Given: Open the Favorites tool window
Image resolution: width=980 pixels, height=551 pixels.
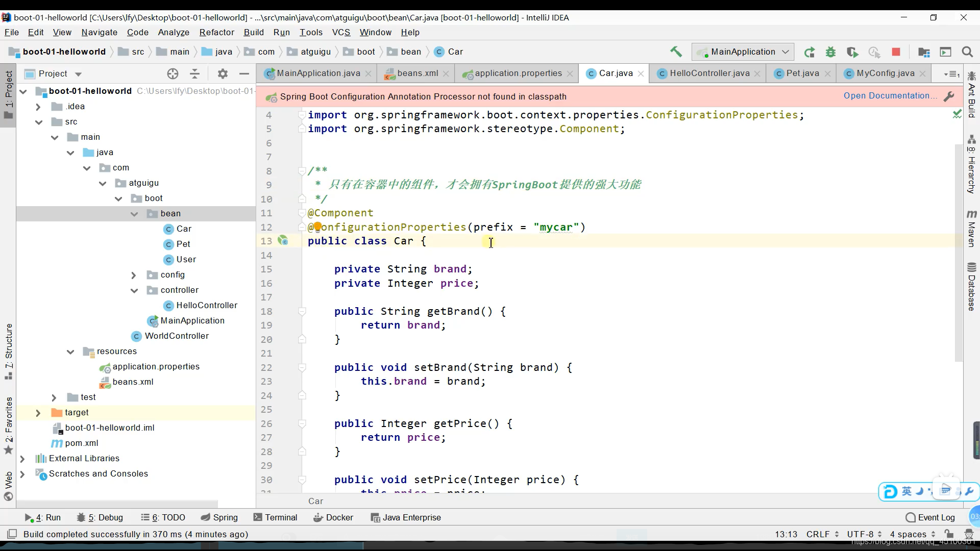Looking at the screenshot, I should [x=9, y=425].
